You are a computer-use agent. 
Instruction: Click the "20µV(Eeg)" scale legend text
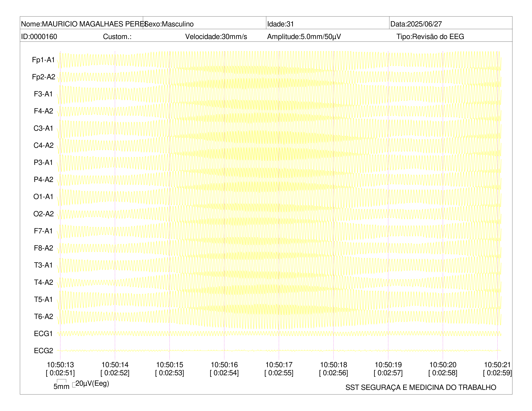[92, 383]
